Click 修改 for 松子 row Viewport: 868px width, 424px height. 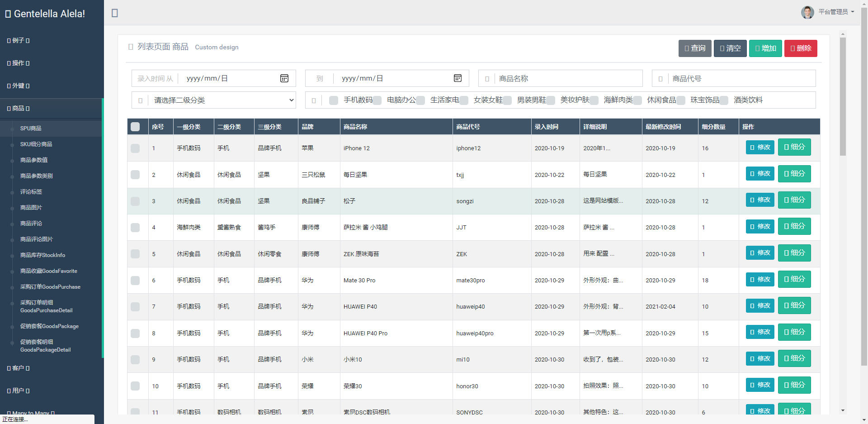[760, 200]
